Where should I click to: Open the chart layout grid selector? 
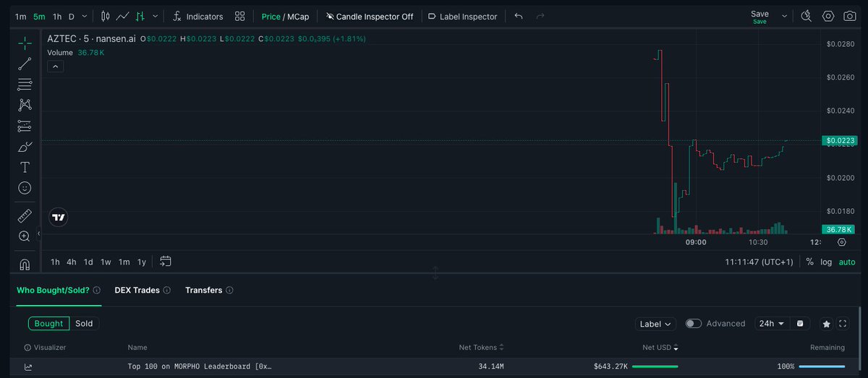(240, 16)
